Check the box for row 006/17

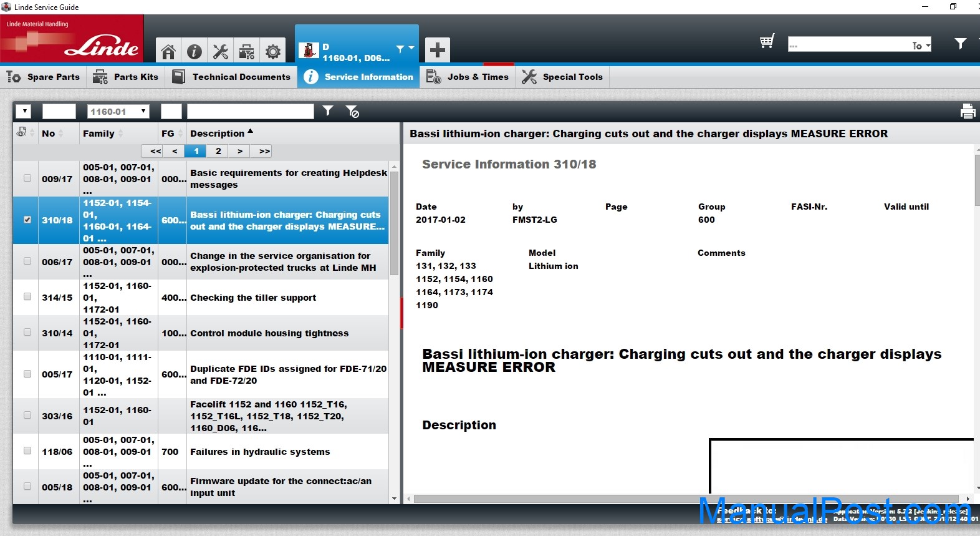[27, 261]
